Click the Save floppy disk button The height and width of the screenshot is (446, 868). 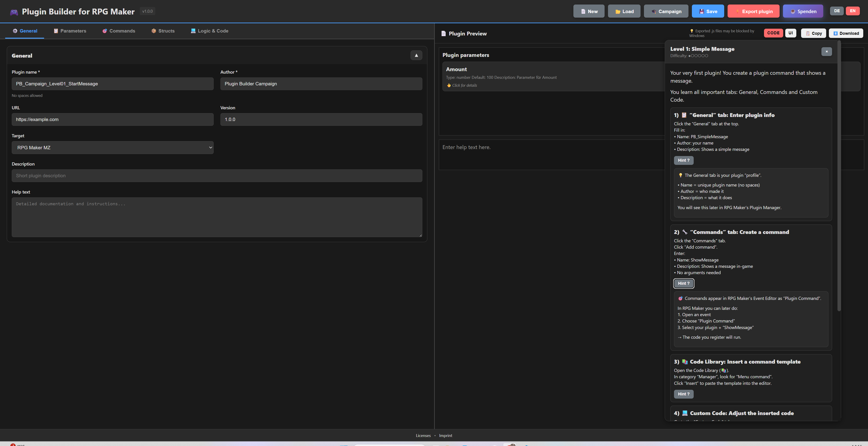coord(708,12)
